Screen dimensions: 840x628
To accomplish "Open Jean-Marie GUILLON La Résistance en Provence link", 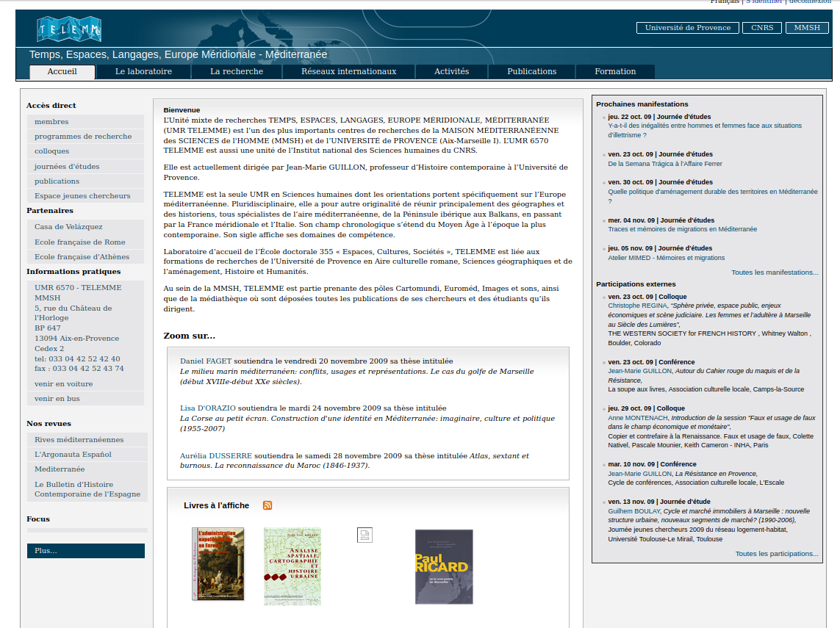I will pyautogui.click(x=639, y=474).
